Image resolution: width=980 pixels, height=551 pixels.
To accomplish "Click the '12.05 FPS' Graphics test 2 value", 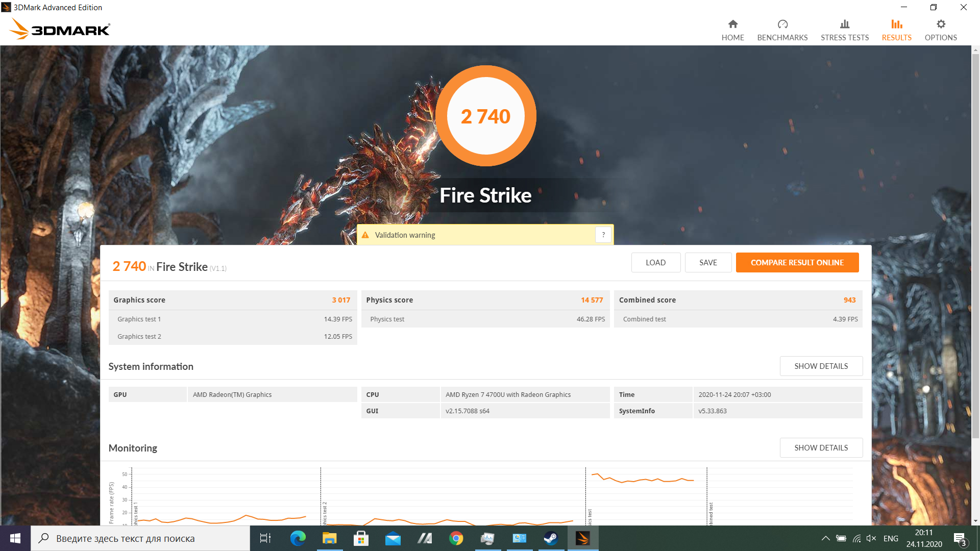I will 338,337.
